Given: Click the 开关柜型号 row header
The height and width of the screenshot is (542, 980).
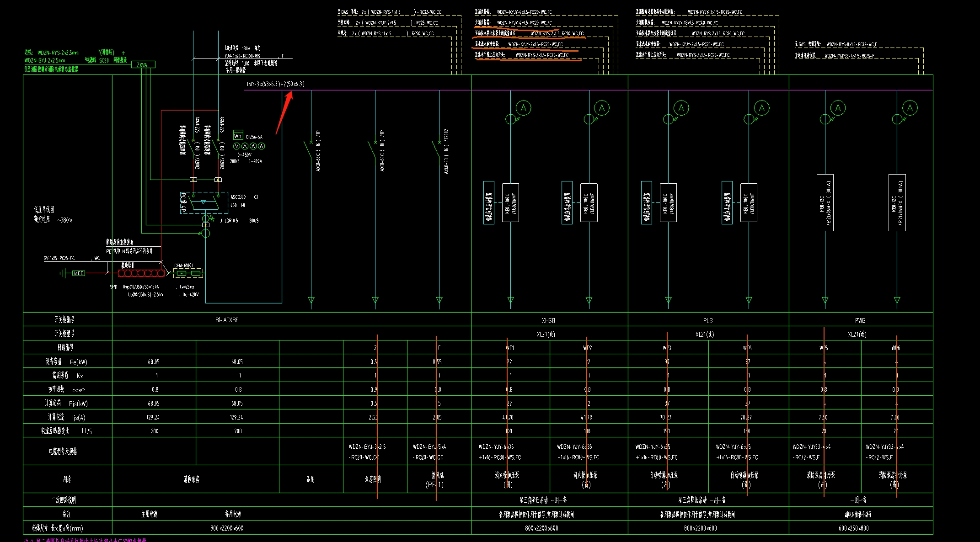Looking at the screenshot, I should pos(64,334).
